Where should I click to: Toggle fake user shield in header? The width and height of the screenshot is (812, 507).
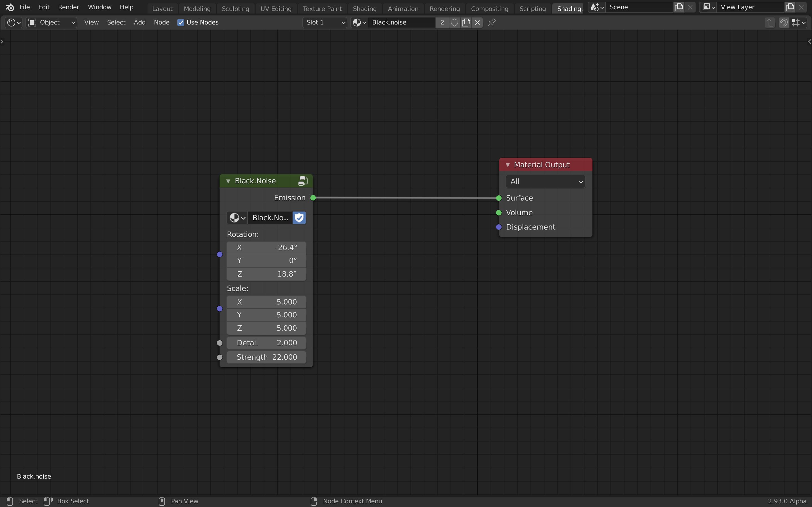454,23
